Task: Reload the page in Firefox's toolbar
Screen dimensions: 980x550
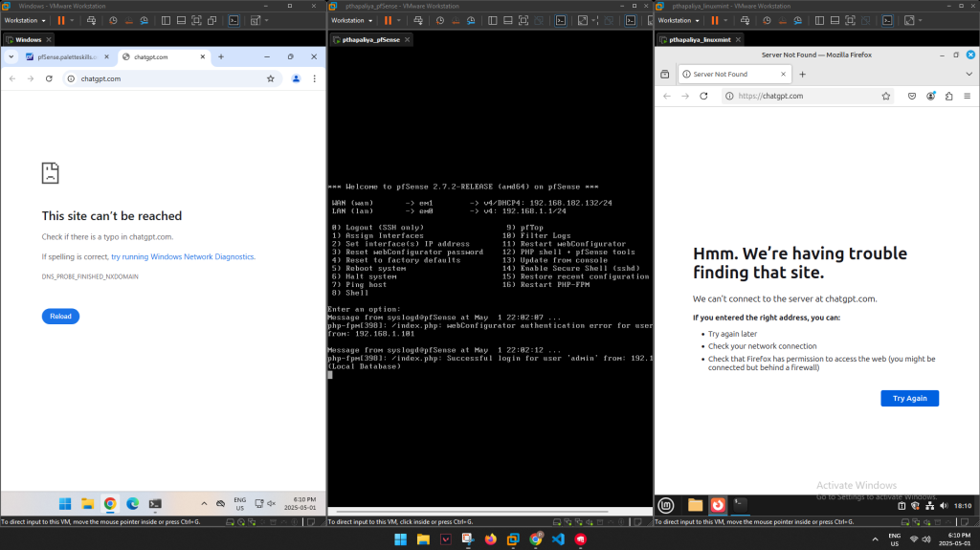Action: [x=703, y=97]
